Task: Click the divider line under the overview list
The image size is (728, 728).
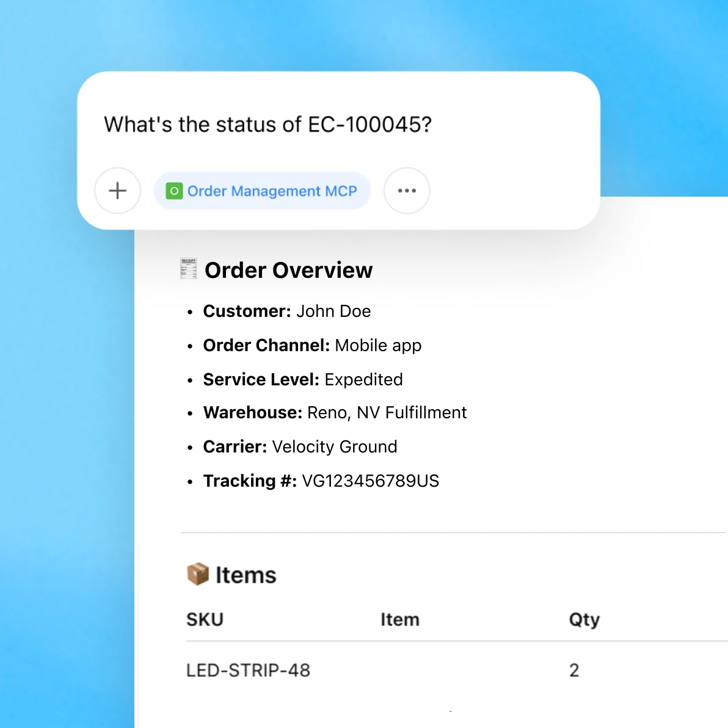Action: [452, 531]
